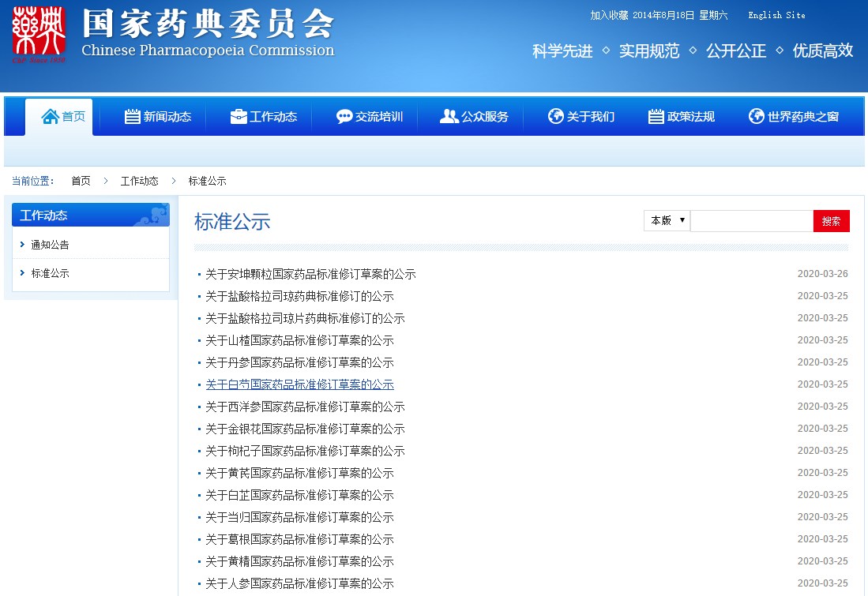Click 加入收藏 in the header

[x=609, y=15]
